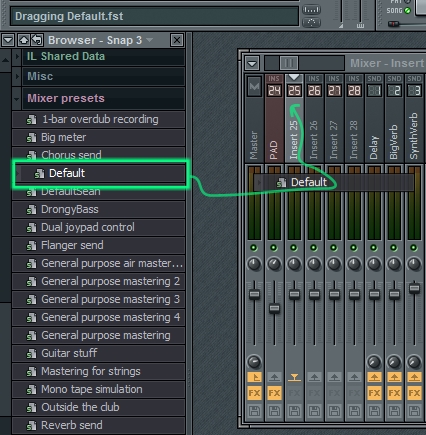Click the disk record icon on PAD
The height and width of the screenshot is (435, 426).
click(274, 410)
